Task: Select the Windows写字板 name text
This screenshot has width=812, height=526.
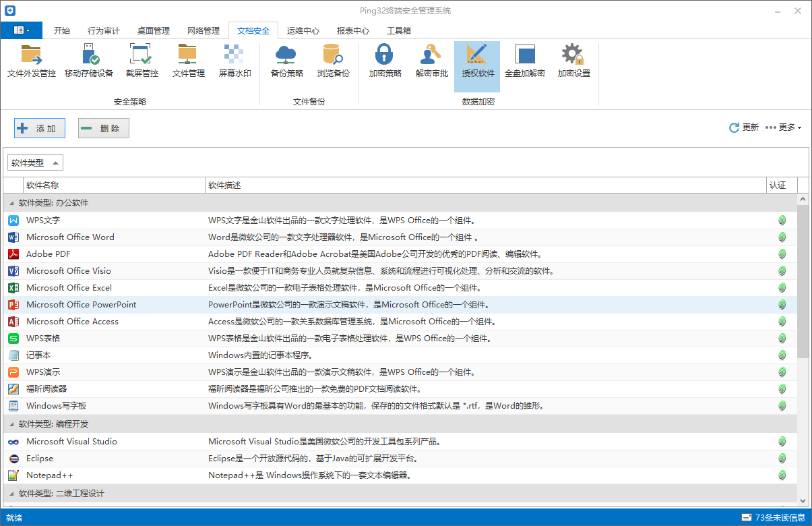Action: click(57, 406)
